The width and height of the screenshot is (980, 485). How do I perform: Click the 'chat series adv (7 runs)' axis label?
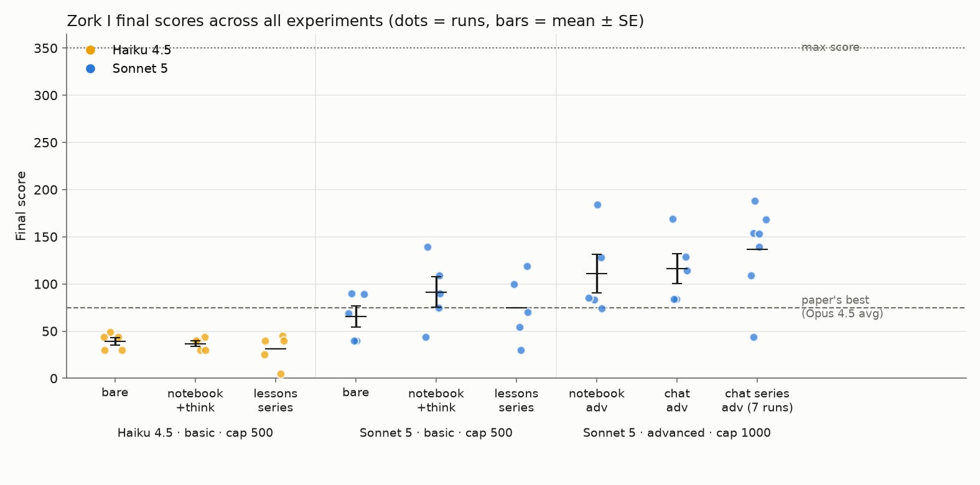point(757,400)
